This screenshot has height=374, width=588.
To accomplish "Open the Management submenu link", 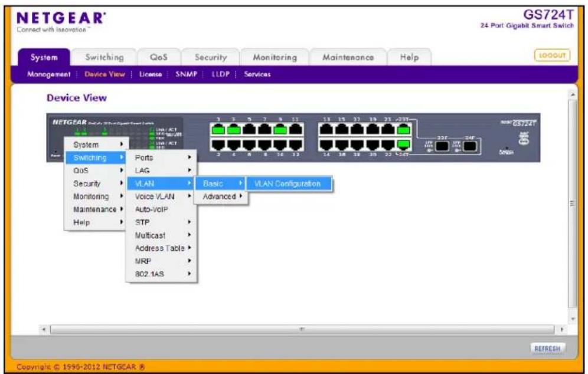I will tap(49, 74).
